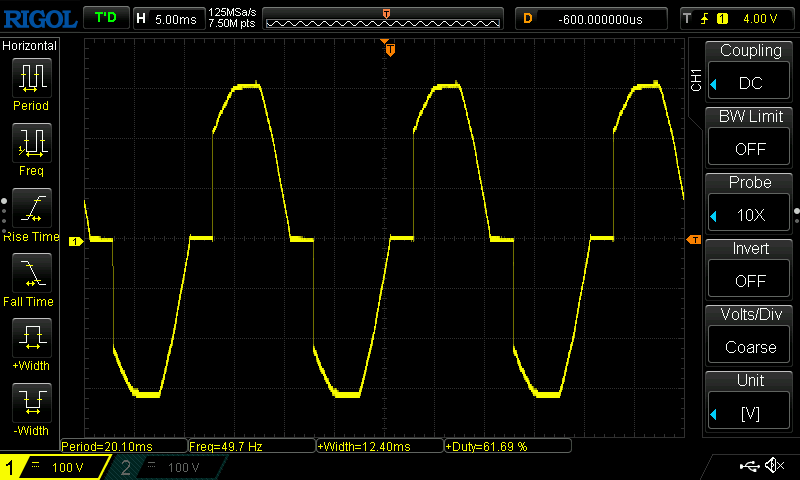The width and height of the screenshot is (800, 480).
Task: Select the -Width measurement icon
Action: tap(32, 402)
